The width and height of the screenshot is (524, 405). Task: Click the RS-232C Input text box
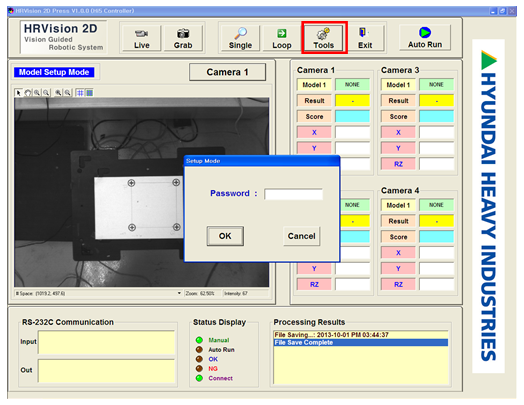pyautogui.click(x=107, y=343)
